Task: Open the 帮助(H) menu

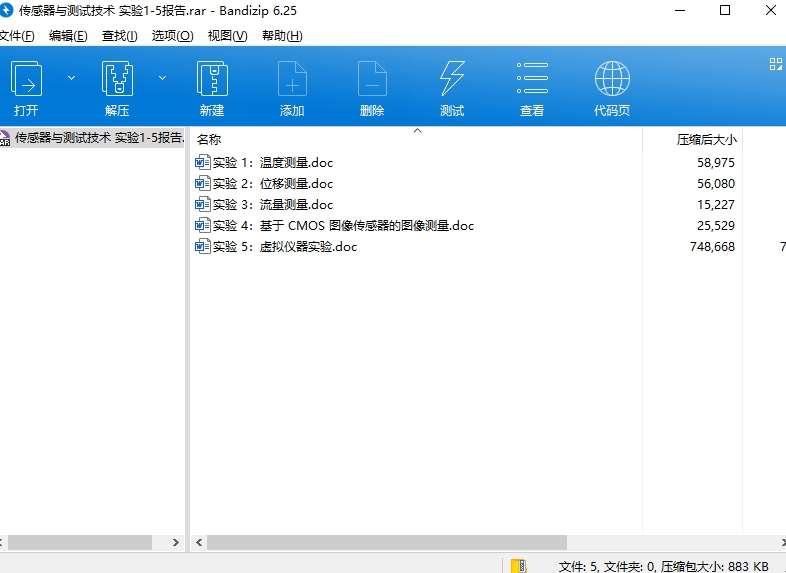Action: pos(282,35)
